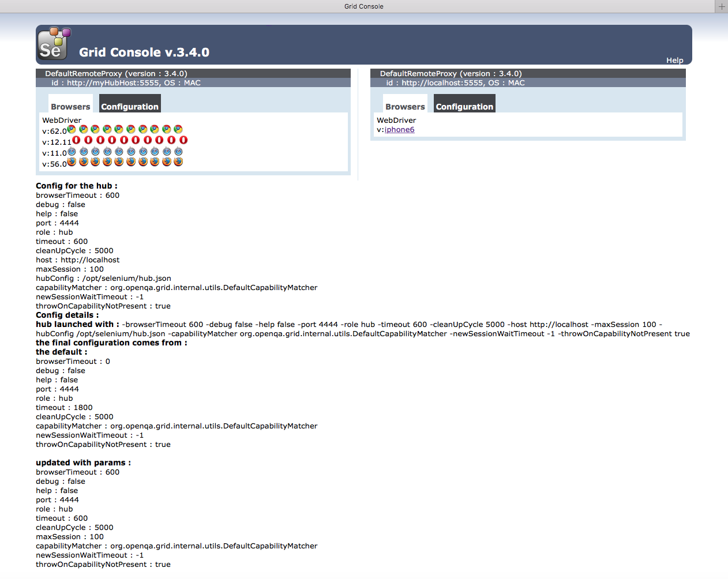Click the 'Config details :' heading

coord(67,315)
